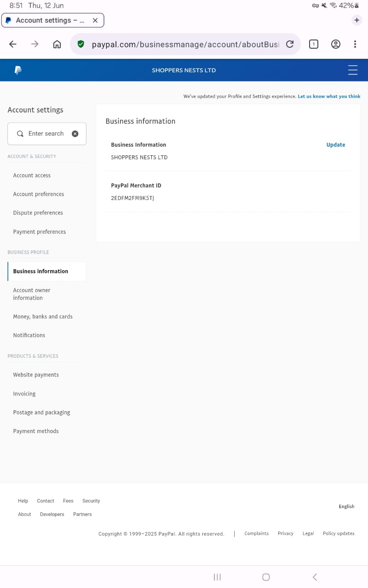
Task: Click the PayPal logo in header
Action: (x=18, y=70)
